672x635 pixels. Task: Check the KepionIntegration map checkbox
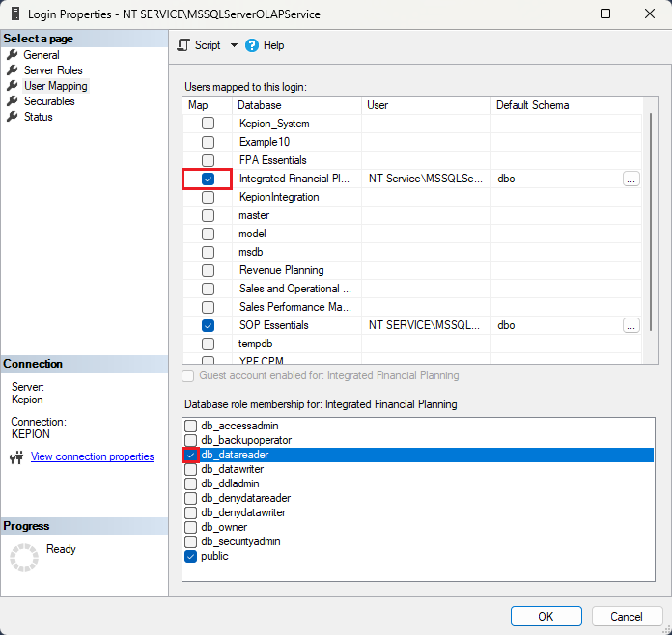(x=208, y=197)
